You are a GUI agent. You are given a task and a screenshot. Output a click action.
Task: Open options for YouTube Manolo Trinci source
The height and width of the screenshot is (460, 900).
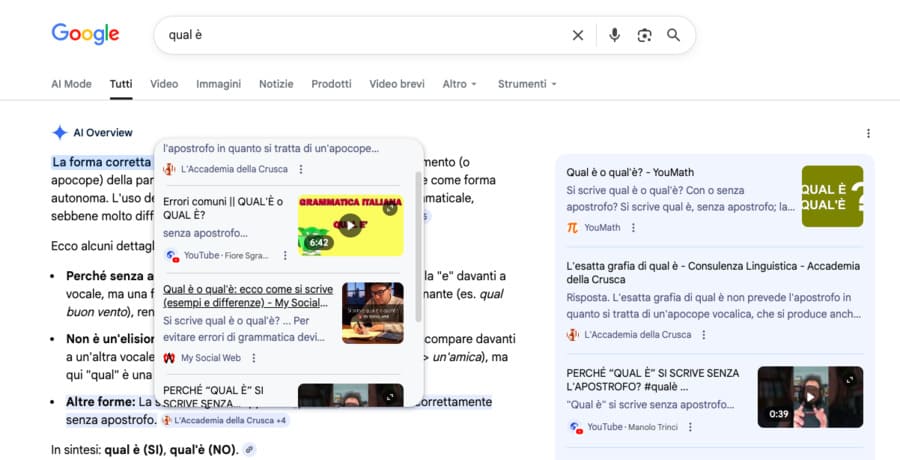click(x=690, y=427)
